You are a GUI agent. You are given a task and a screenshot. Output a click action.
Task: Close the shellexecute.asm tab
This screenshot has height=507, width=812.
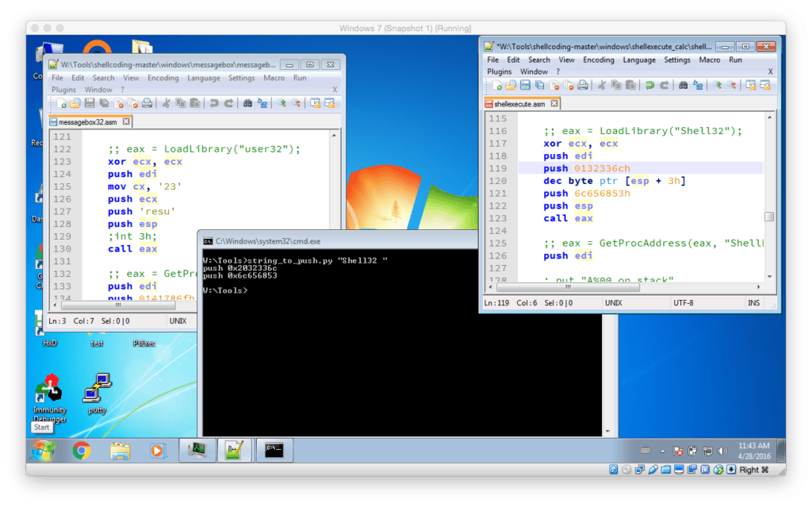pyautogui.click(x=554, y=104)
